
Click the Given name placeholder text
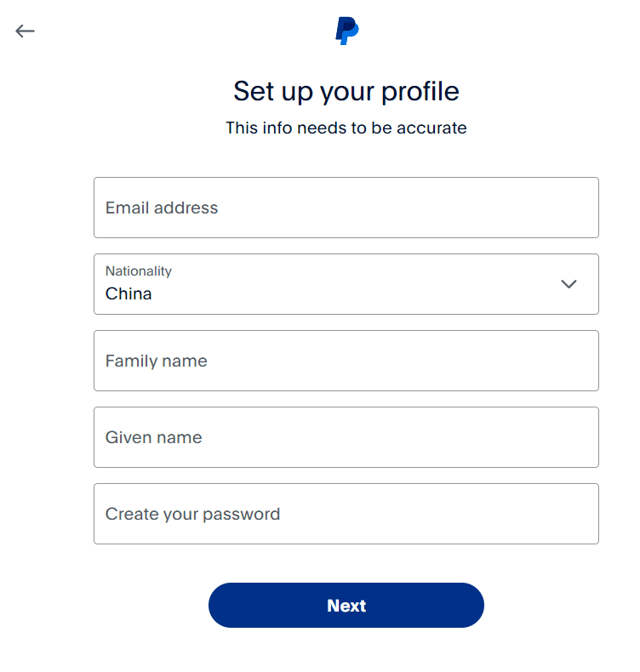tap(153, 437)
